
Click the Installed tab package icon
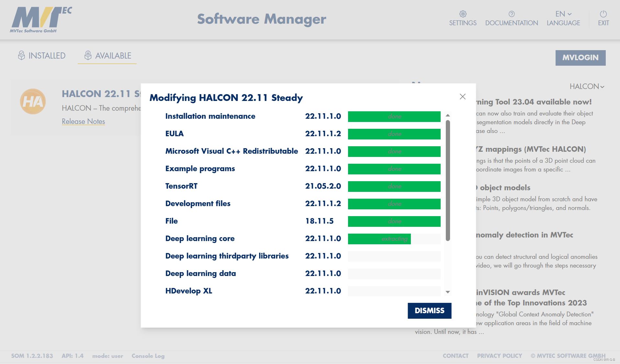(x=21, y=56)
